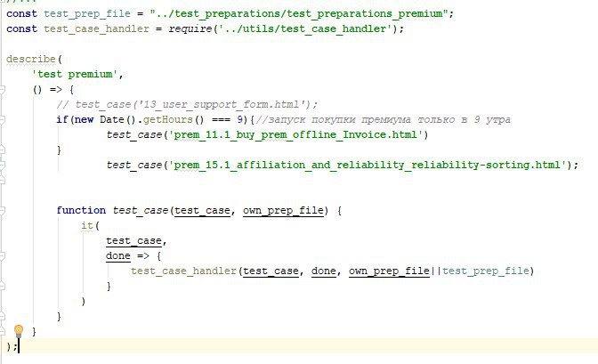Click test_case call on the affiliation line

click(134, 165)
